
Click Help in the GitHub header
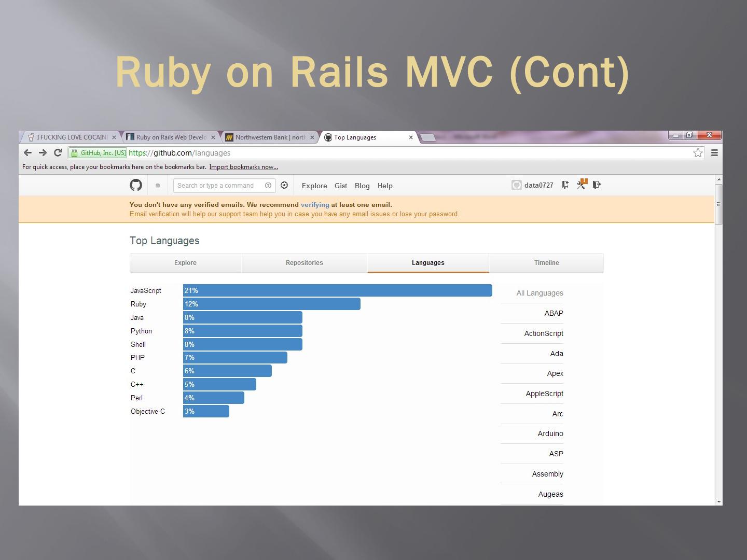(x=385, y=186)
